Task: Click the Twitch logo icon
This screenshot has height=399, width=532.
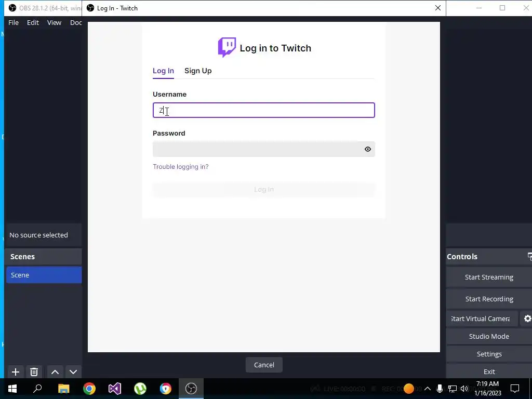Action: coord(227,47)
